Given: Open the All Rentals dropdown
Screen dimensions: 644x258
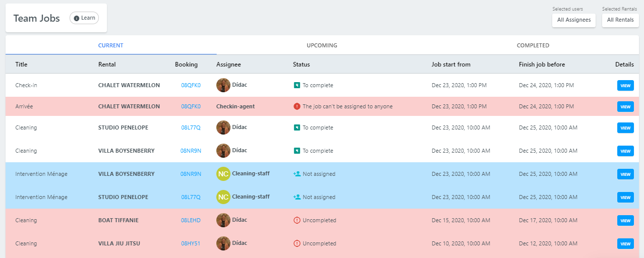Looking at the screenshot, I should (x=620, y=20).
